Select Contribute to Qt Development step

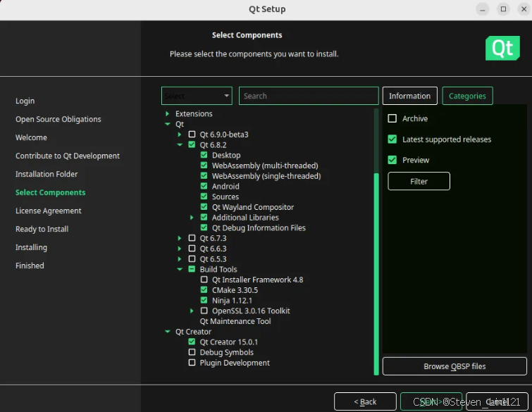pos(68,156)
